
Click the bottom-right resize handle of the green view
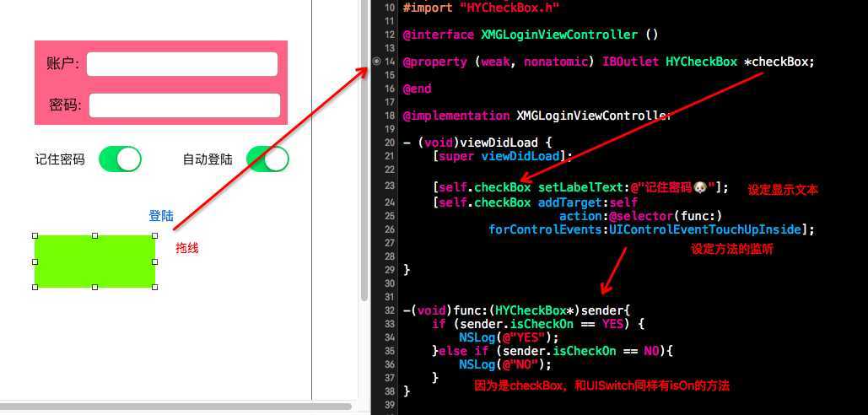154,287
